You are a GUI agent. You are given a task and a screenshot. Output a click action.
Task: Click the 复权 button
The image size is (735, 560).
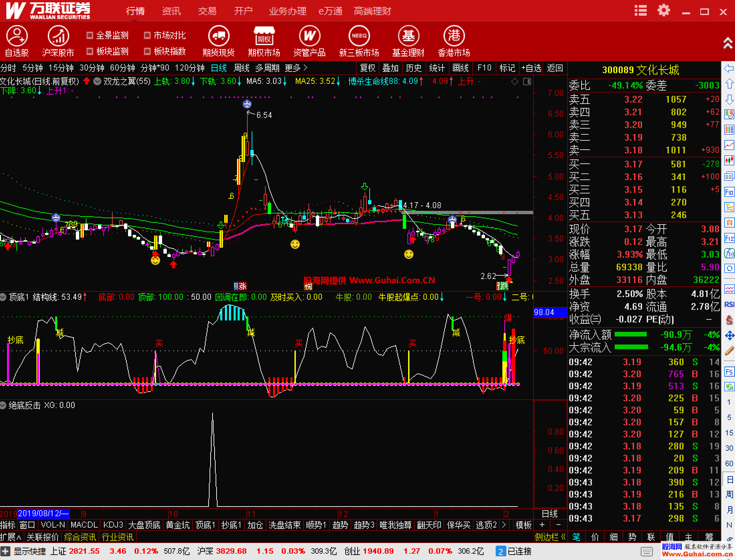point(368,68)
